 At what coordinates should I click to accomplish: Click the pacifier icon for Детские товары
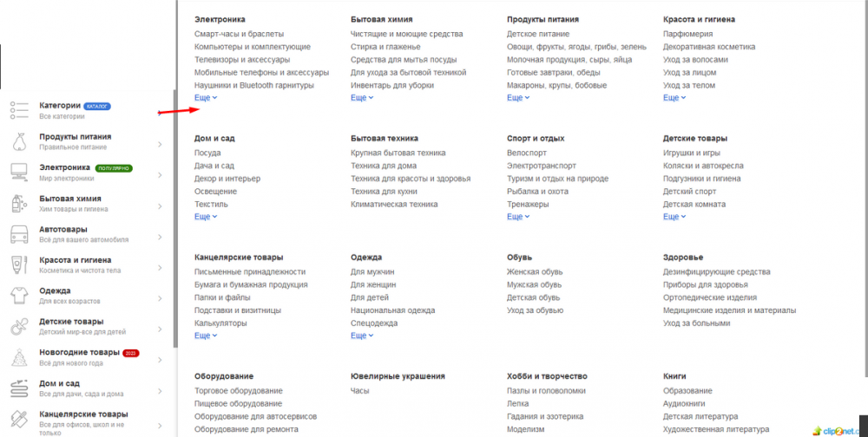coord(19,327)
